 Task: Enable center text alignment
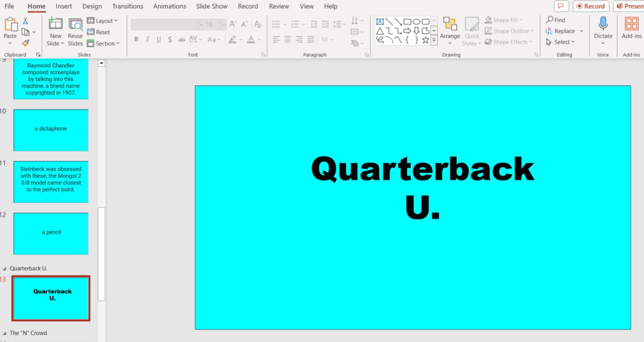tap(287, 39)
